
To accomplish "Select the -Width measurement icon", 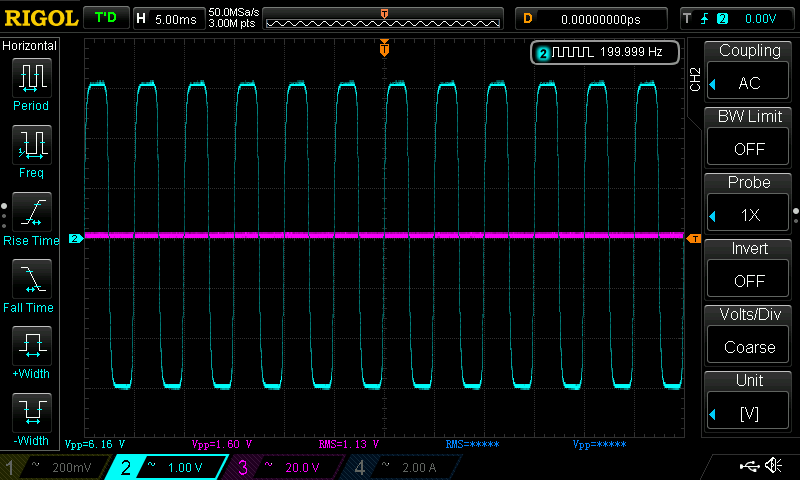I will [32, 412].
